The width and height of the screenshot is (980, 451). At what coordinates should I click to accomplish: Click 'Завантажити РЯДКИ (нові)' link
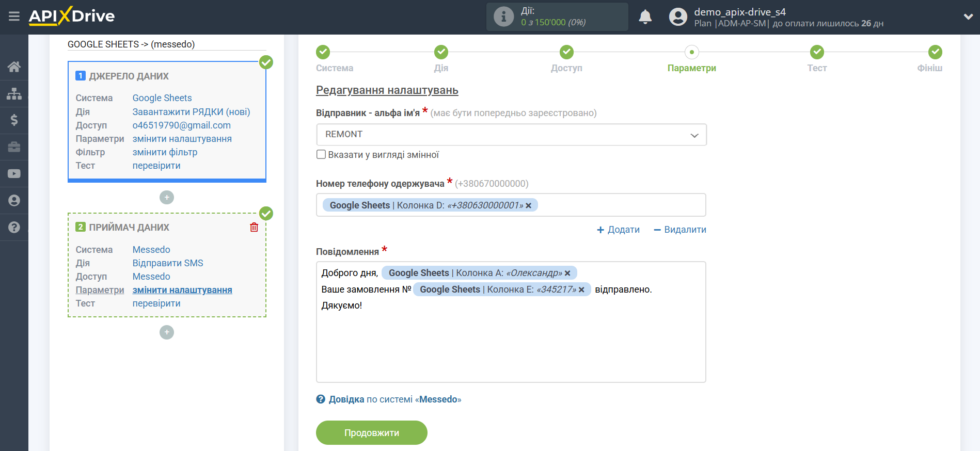pyautogui.click(x=191, y=112)
